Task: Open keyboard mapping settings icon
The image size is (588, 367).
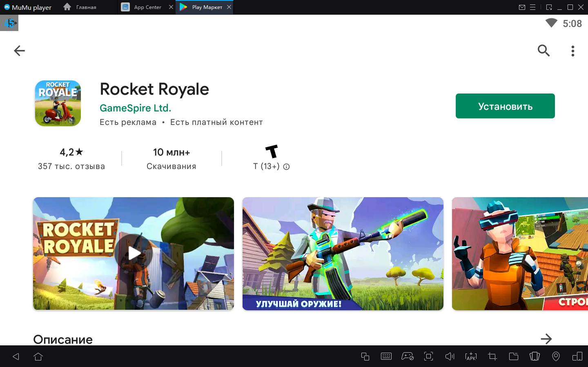Action: tap(386, 356)
